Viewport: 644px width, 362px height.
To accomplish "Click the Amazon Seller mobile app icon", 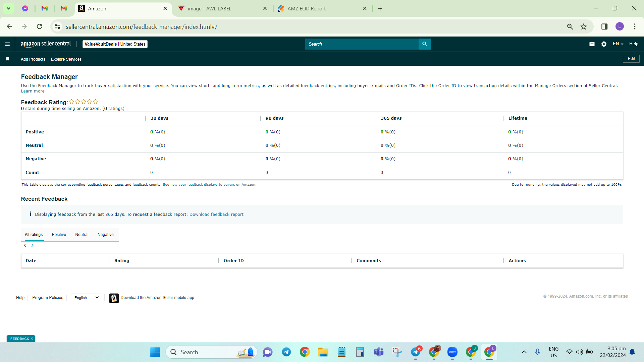I will 114,298.
